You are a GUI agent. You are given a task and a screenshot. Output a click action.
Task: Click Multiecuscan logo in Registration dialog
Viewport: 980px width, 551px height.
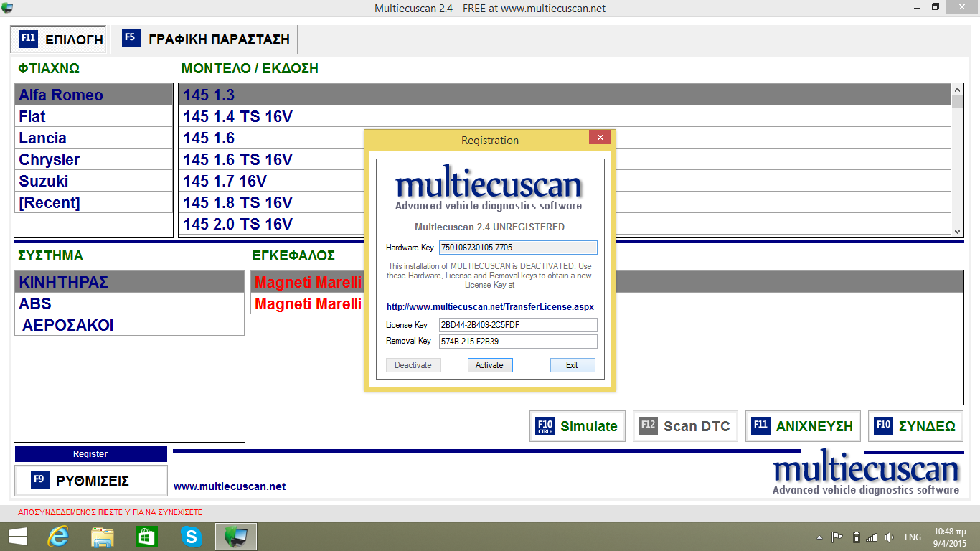[489, 189]
